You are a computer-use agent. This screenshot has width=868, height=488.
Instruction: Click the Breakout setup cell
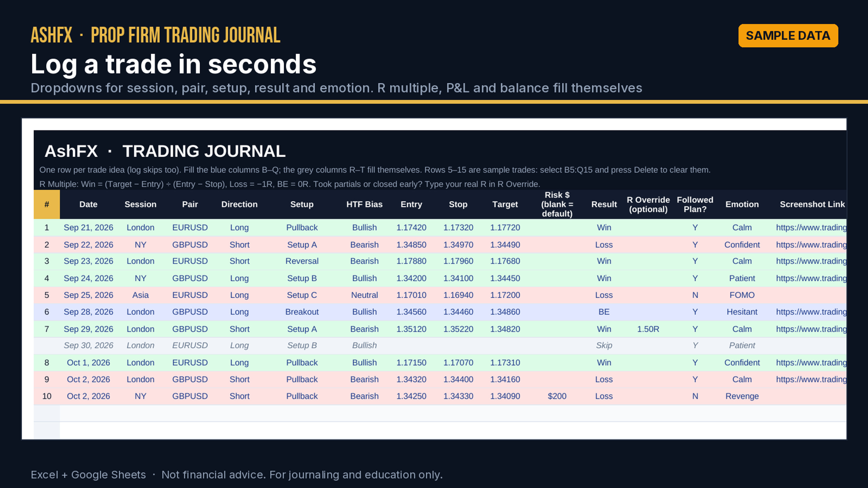pyautogui.click(x=302, y=312)
